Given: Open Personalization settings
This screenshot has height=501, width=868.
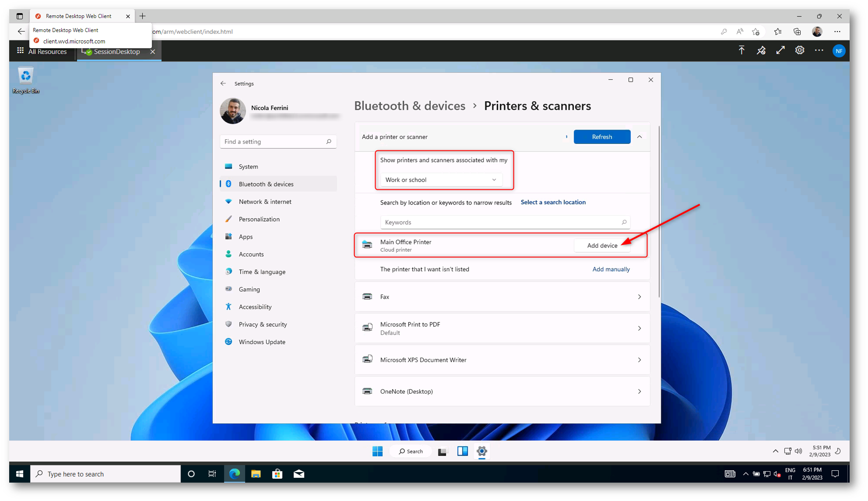Looking at the screenshot, I should pos(278,219).
